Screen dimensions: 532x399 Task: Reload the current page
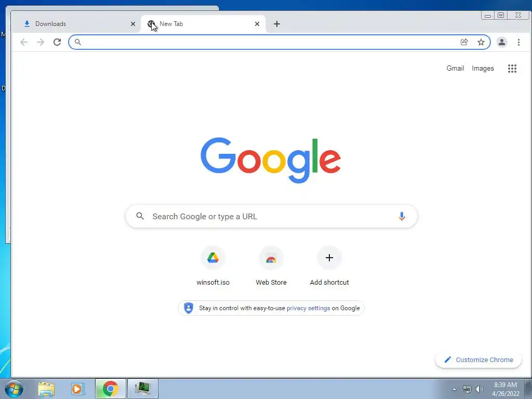[57, 42]
